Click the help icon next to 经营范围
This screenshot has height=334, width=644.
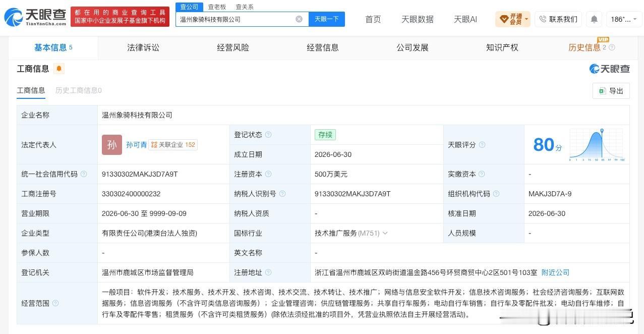pyautogui.click(x=55, y=303)
